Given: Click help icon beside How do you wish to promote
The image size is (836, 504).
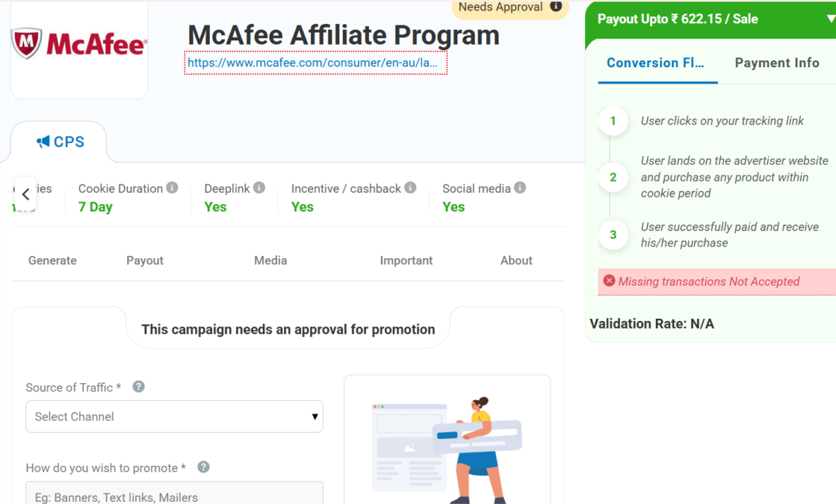Looking at the screenshot, I should (203, 467).
